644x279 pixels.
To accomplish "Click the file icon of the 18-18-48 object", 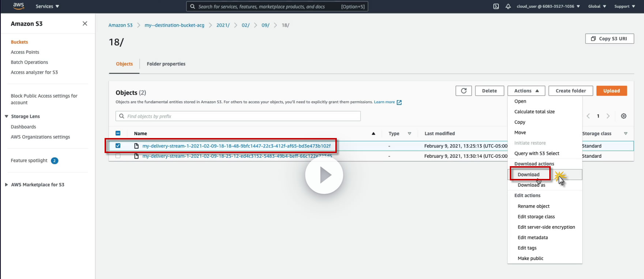I will 136,146.
